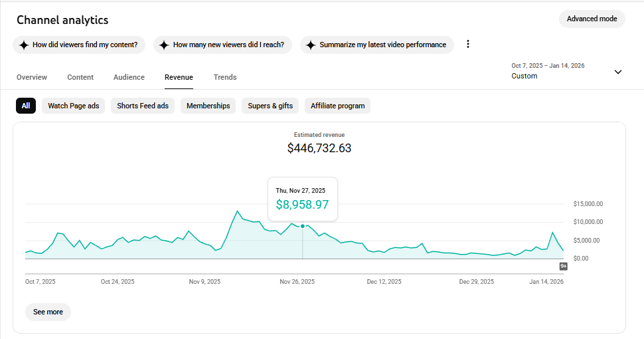644x339 pixels.
Task: Open the Audience tab
Action: click(129, 77)
